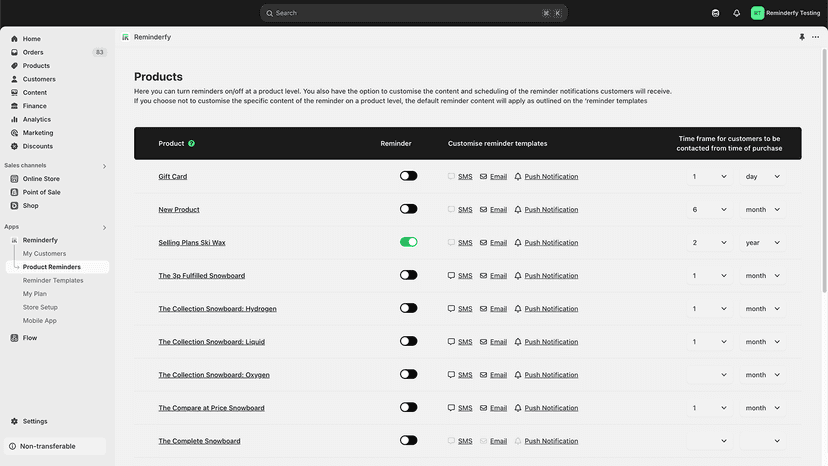Pin the Reminderfy app using pin icon
828x466 pixels.
(802, 37)
